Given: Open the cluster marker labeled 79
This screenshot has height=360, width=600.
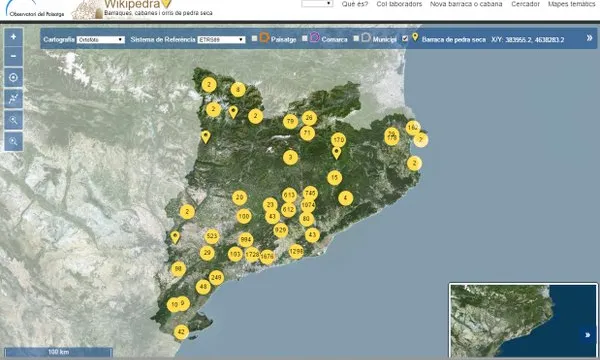Looking at the screenshot, I should click(x=290, y=122).
